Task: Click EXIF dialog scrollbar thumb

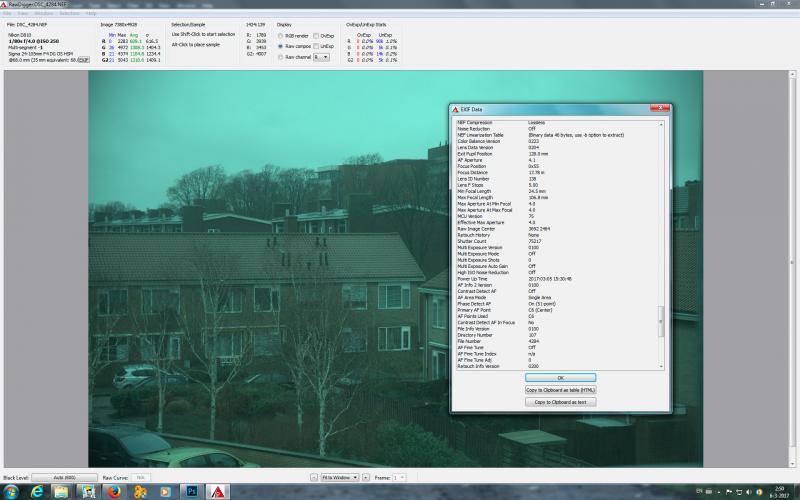Action: point(661,321)
